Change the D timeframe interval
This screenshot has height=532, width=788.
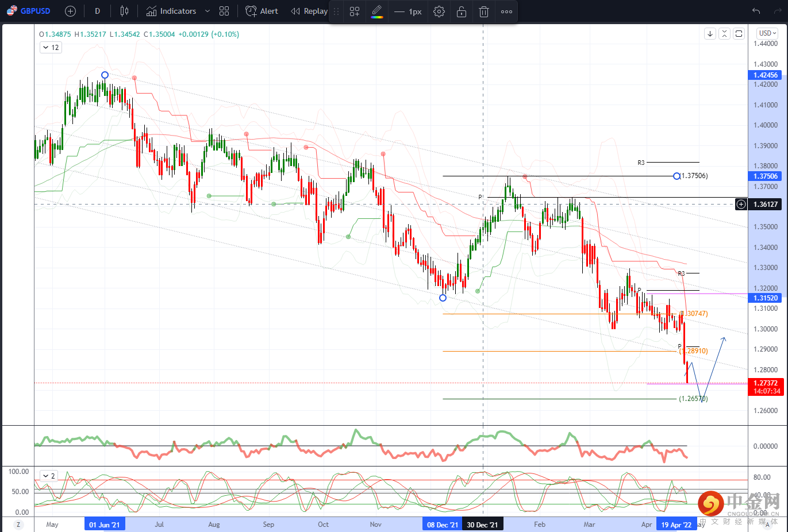(97, 11)
